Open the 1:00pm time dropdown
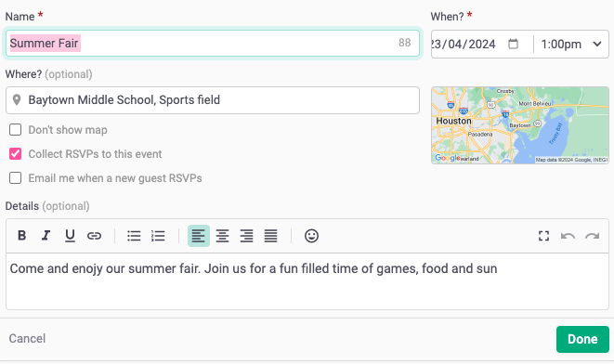614x364 pixels. 571,45
